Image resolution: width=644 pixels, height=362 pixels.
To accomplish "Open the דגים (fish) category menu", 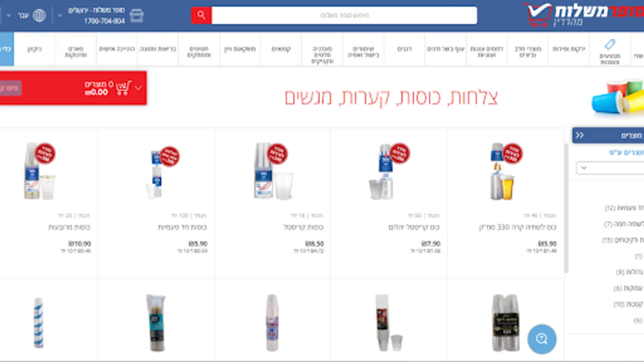I will [x=405, y=49].
